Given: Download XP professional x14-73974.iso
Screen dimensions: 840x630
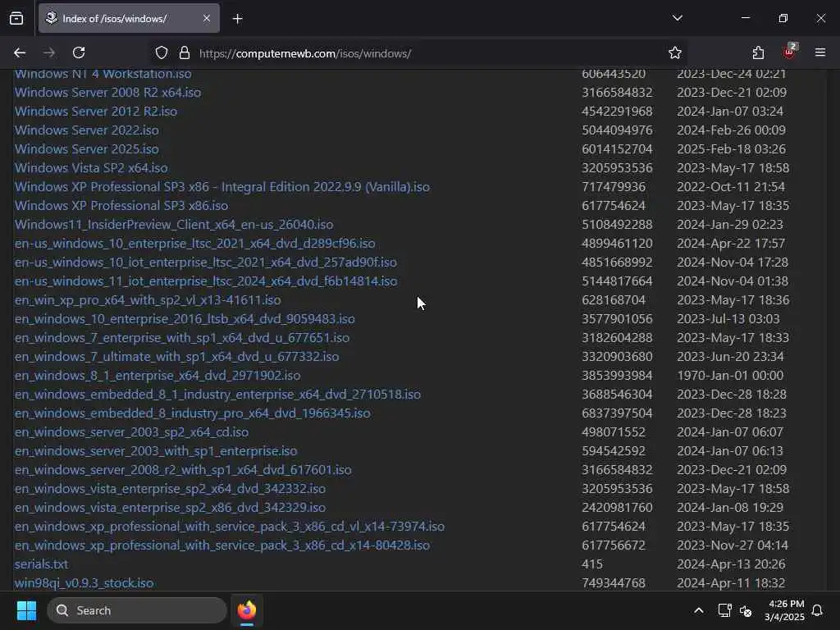Looking at the screenshot, I should (x=230, y=526).
